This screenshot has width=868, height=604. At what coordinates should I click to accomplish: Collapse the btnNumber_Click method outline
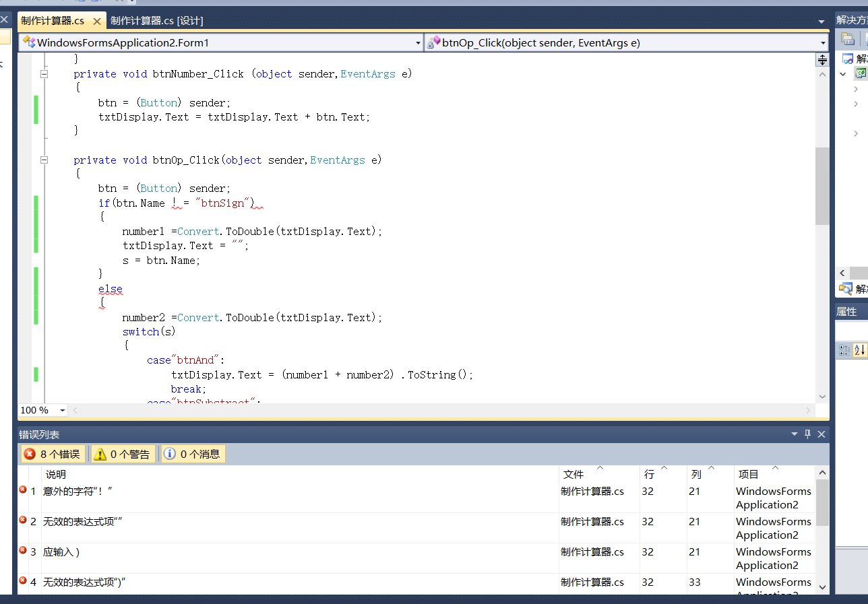pyautogui.click(x=44, y=74)
